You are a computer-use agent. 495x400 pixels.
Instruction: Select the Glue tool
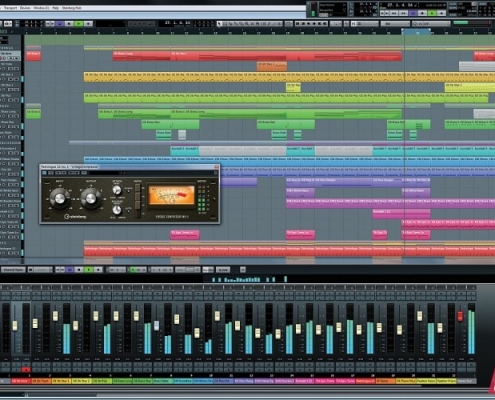coord(235,24)
